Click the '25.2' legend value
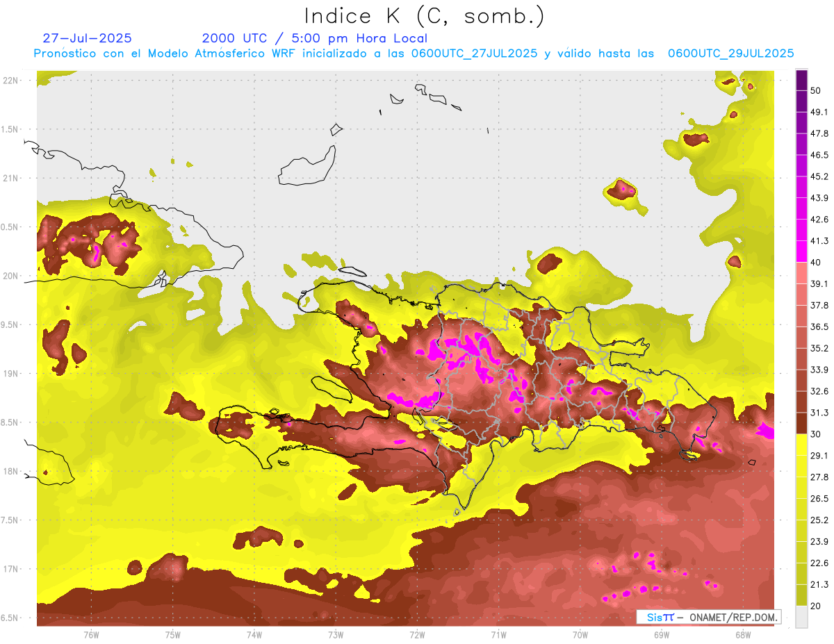Screen dimensions: 834x644 tap(819, 520)
